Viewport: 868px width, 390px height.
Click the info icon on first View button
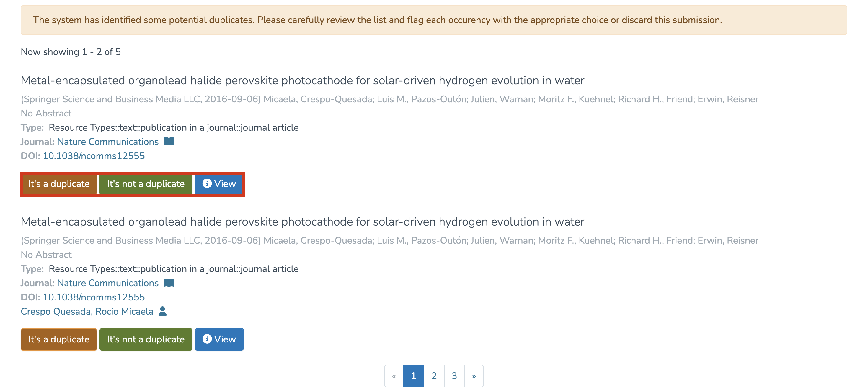[207, 184]
